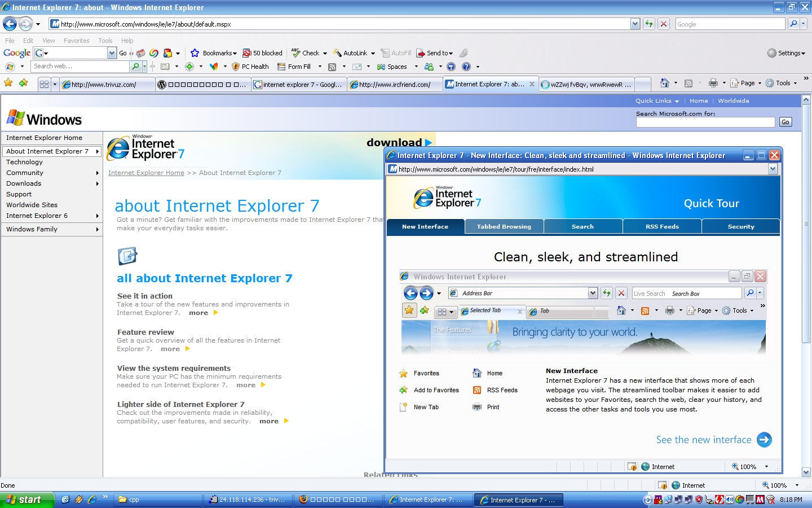The image size is (812, 508).
Task: Click the Windows Start button
Action: click(x=27, y=500)
